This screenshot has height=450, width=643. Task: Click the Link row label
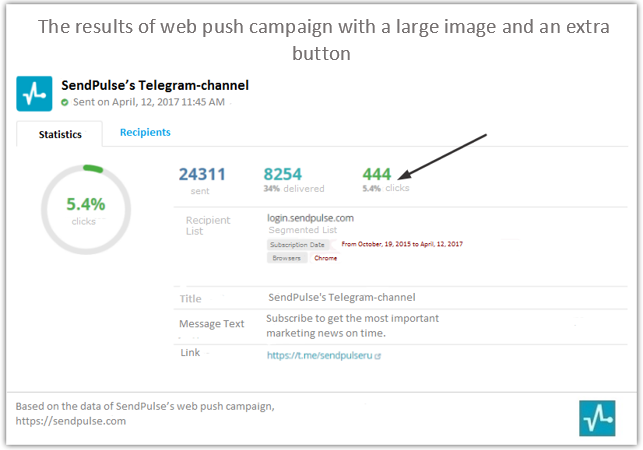pyautogui.click(x=190, y=353)
